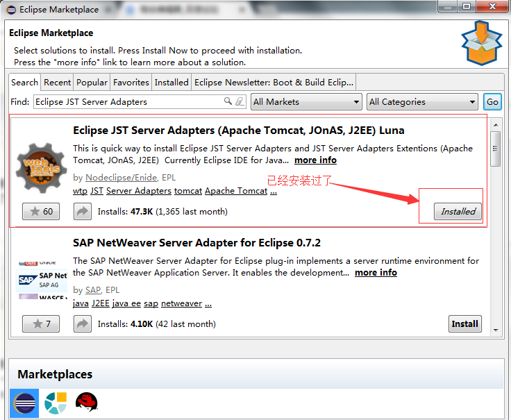Click the sap tag link
The height and width of the screenshot is (420, 511).
coord(151,303)
